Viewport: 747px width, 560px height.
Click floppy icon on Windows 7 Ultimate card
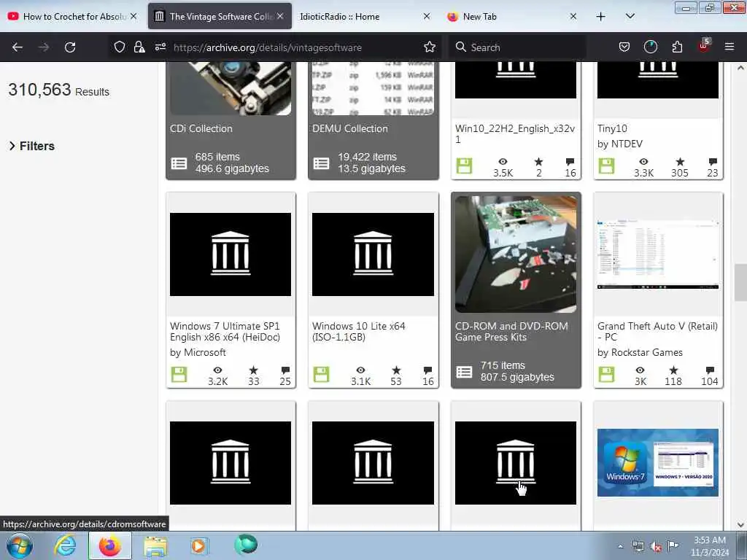[x=179, y=374]
